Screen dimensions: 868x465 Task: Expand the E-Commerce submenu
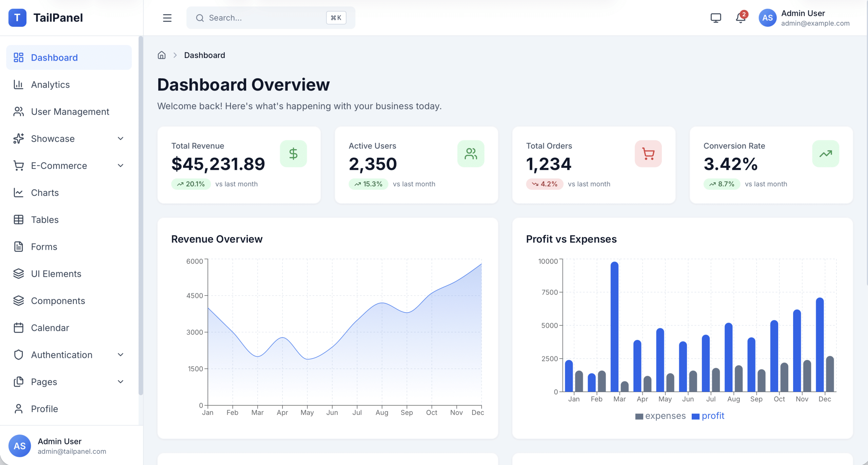pos(120,166)
